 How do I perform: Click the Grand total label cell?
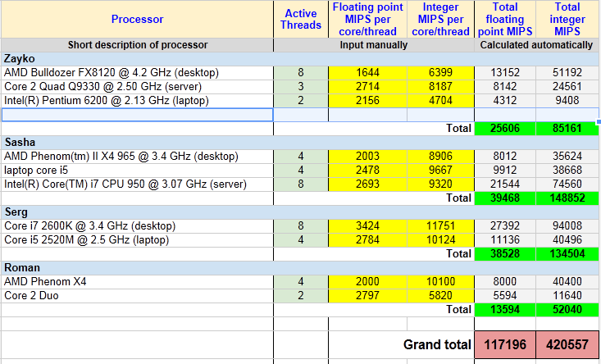[401, 345]
